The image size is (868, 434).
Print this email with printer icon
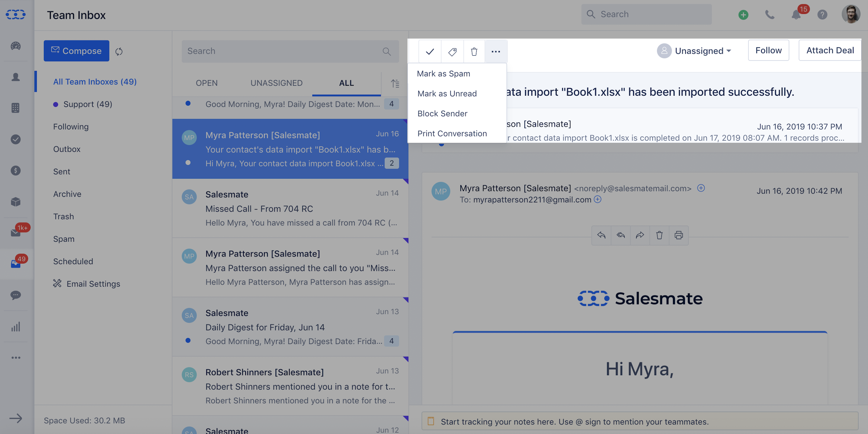[679, 235]
